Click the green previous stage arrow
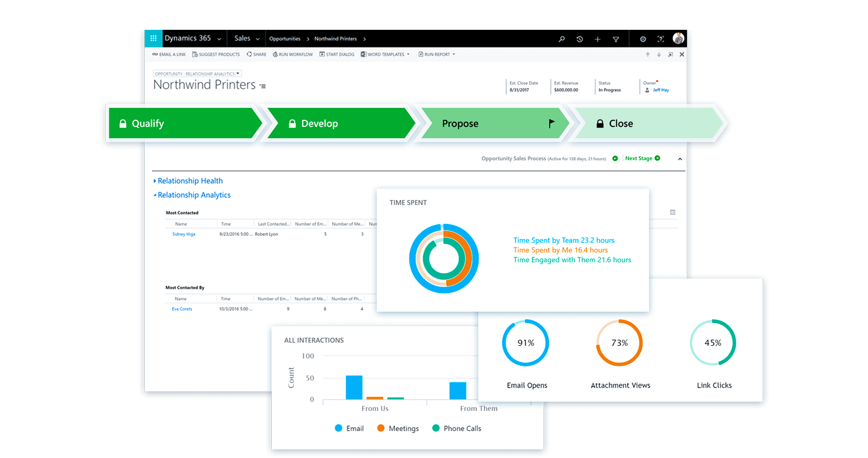Viewport: 868px width, 458px height. tap(615, 158)
